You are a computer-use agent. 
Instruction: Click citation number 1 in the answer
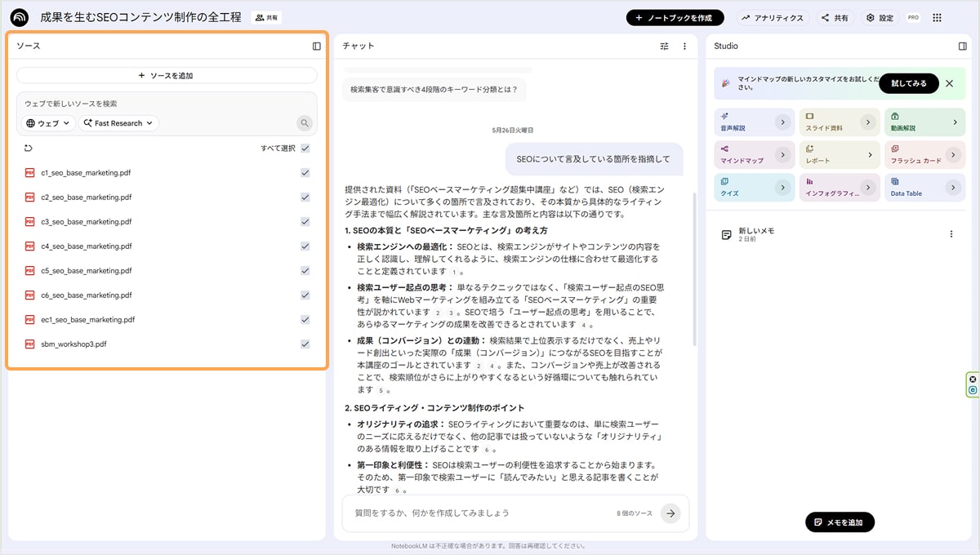point(454,272)
